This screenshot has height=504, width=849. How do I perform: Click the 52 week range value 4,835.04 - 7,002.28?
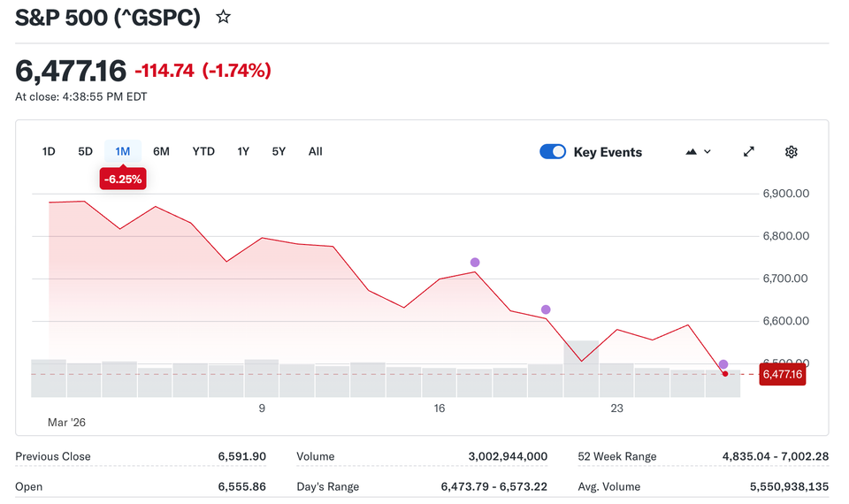coord(776,456)
